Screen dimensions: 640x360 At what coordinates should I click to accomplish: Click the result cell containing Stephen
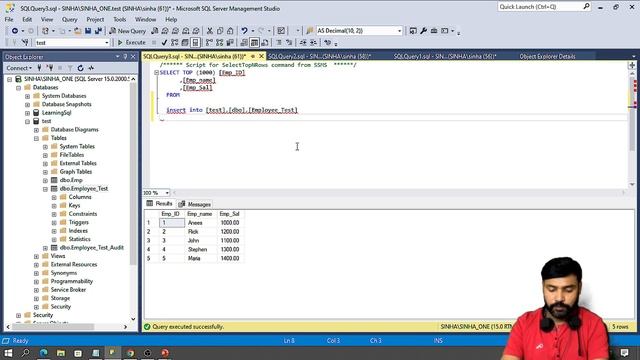tap(200, 249)
